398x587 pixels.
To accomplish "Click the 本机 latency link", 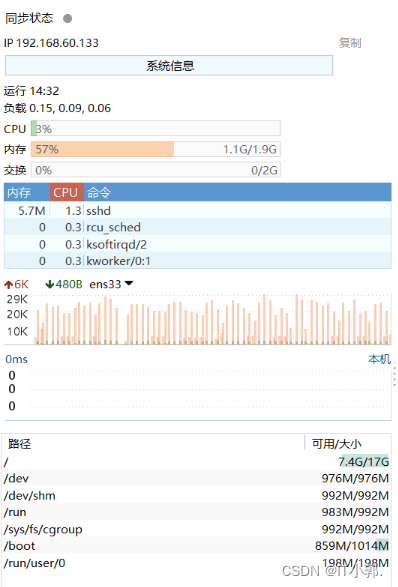I will (x=379, y=359).
